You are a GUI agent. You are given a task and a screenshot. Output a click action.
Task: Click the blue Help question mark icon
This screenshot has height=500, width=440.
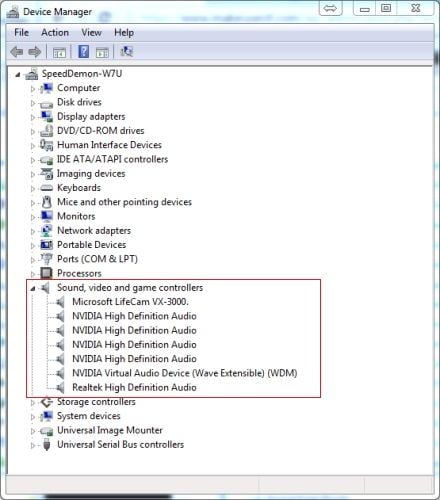coord(83,52)
